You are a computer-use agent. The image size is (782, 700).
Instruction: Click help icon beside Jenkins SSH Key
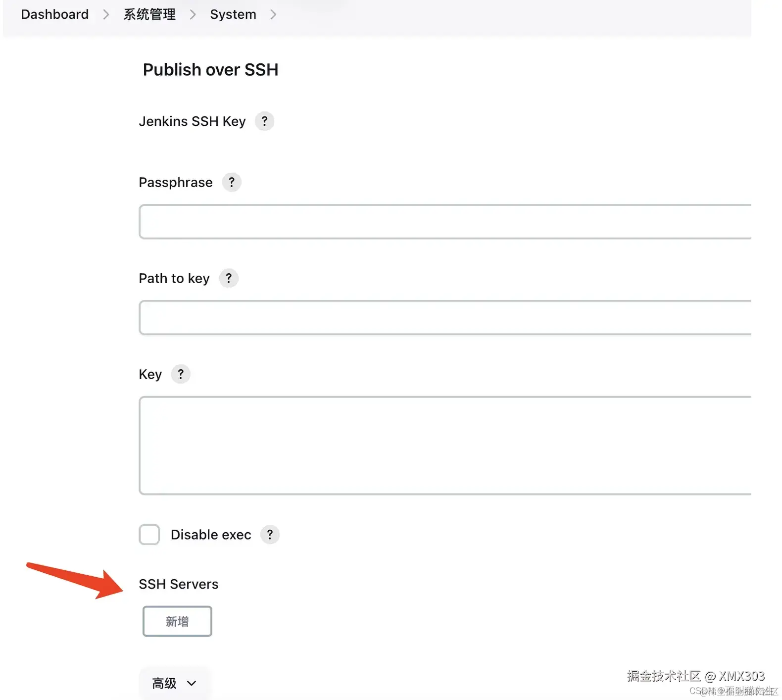tap(264, 121)
